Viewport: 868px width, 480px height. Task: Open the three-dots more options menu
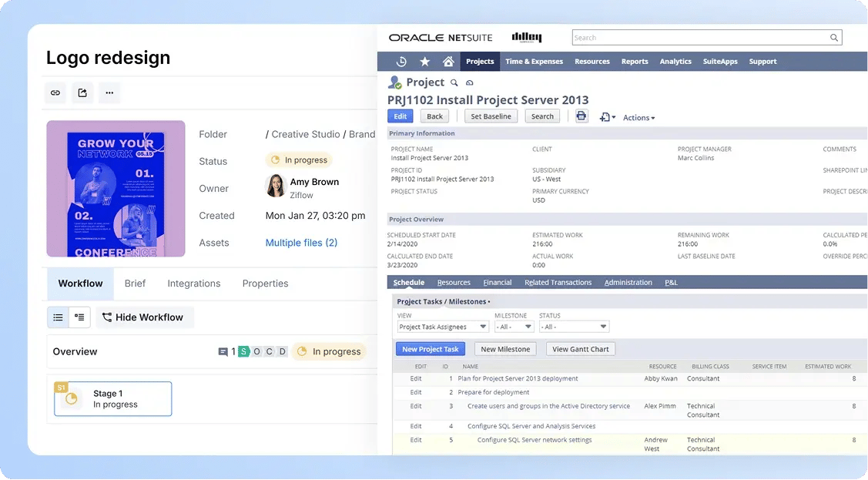[109, 93]
